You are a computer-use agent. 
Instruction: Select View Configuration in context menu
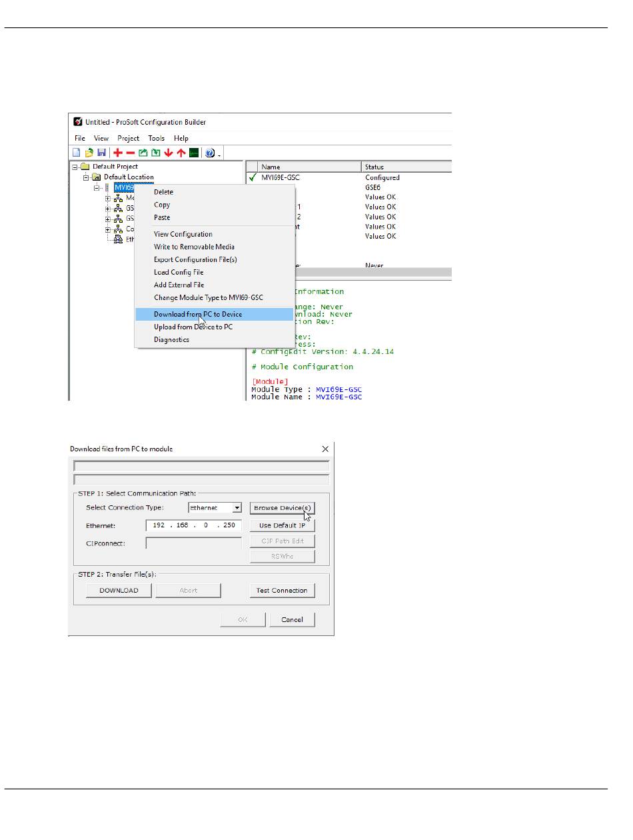click(x=215, y=234)
